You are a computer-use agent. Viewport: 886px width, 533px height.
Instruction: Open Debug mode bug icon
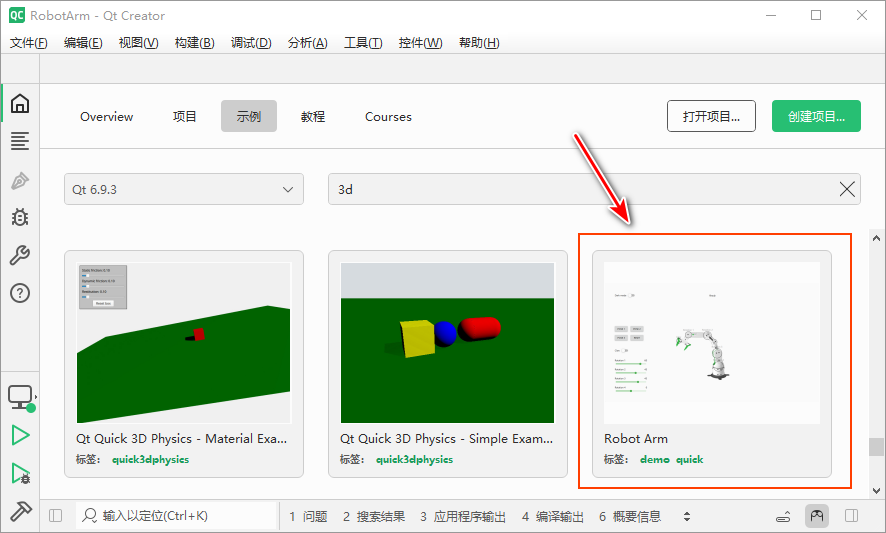19,217
